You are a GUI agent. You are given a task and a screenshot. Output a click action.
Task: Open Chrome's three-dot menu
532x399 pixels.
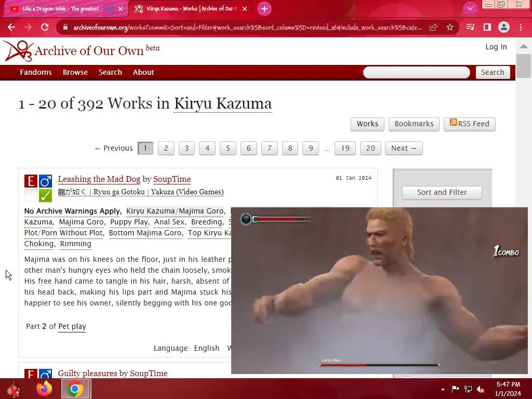pos(521,27)
